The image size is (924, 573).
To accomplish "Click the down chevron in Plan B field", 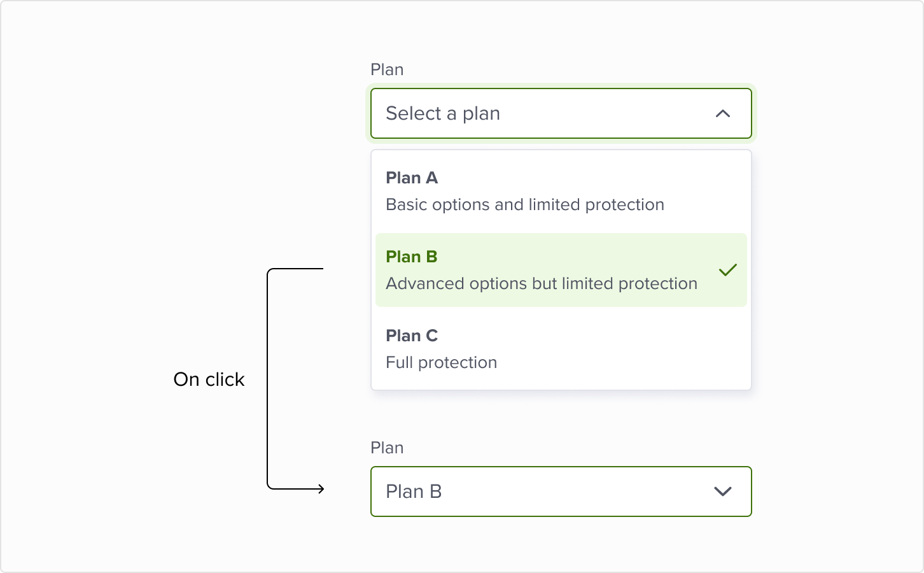I will point(722,492).
